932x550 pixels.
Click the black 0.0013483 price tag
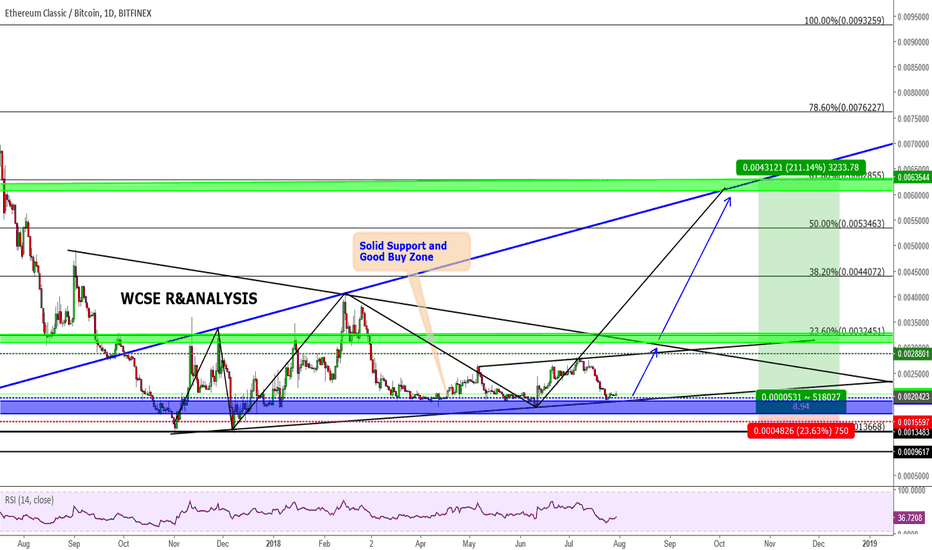point(913,432)
